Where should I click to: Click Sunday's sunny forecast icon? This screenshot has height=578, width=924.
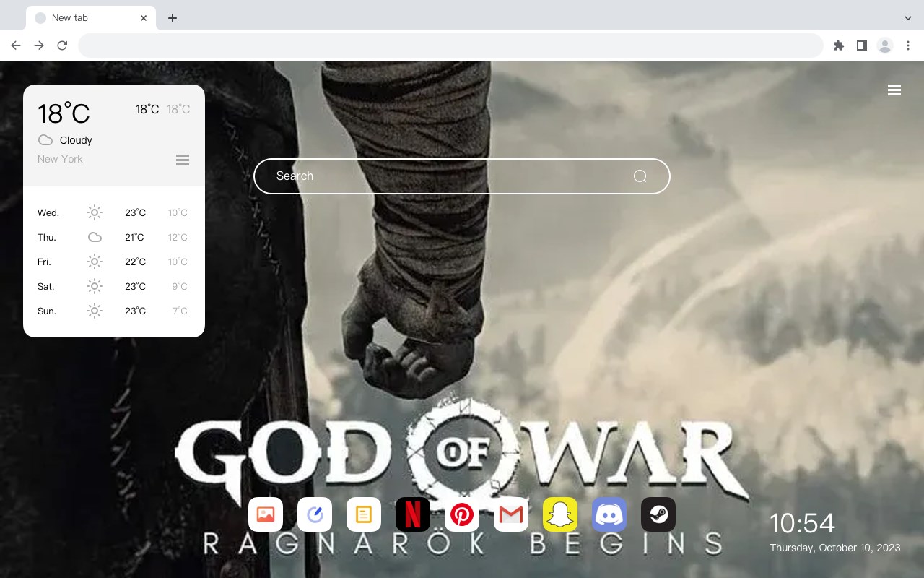pos(95,311)
